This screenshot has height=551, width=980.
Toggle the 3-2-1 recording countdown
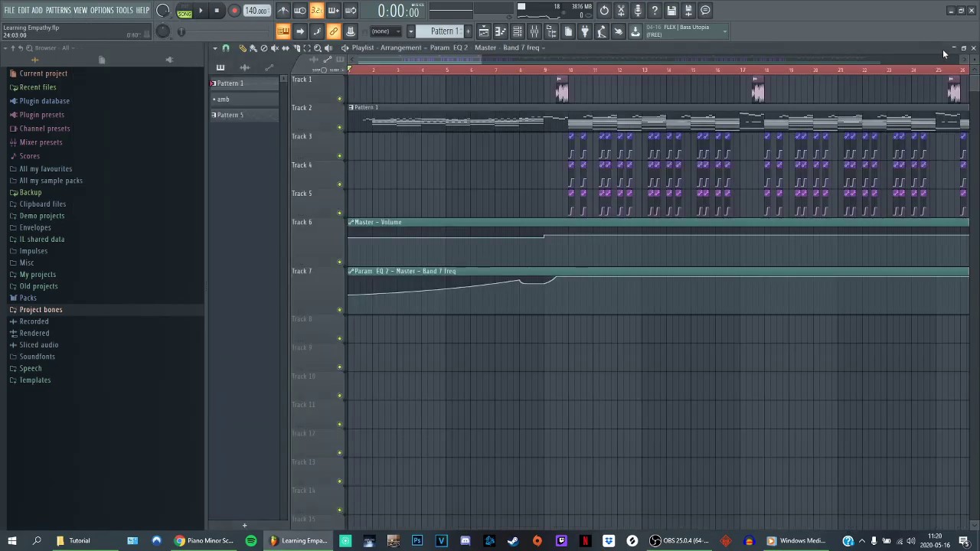pos(317,11)
